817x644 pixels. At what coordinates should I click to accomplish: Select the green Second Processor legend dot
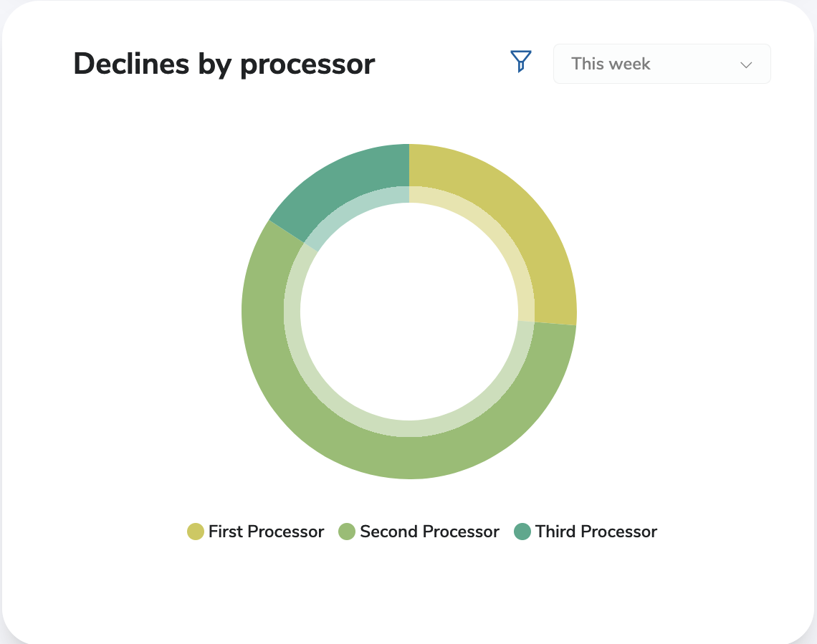tap(347, 532)
